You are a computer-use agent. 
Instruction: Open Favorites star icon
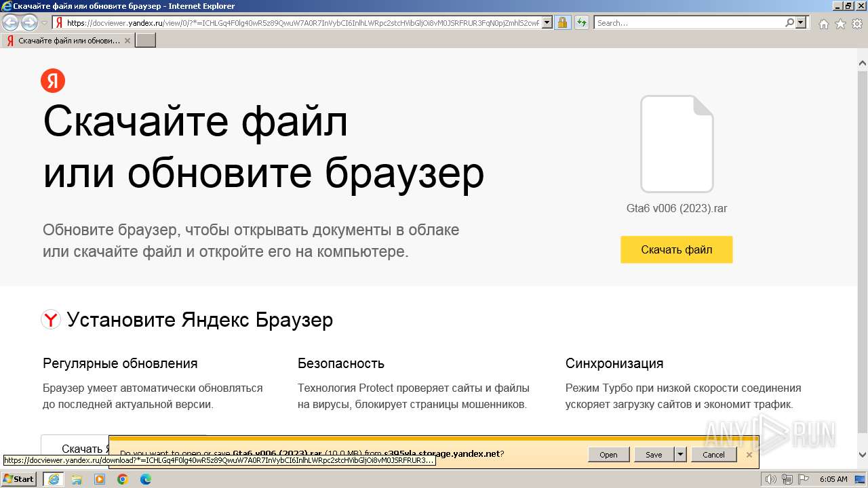tap(840, 24)
